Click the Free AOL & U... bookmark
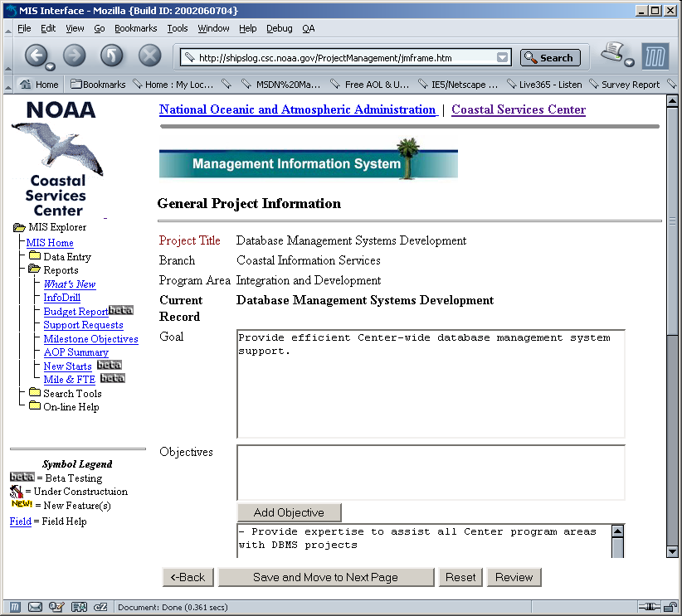 point(370,85)
